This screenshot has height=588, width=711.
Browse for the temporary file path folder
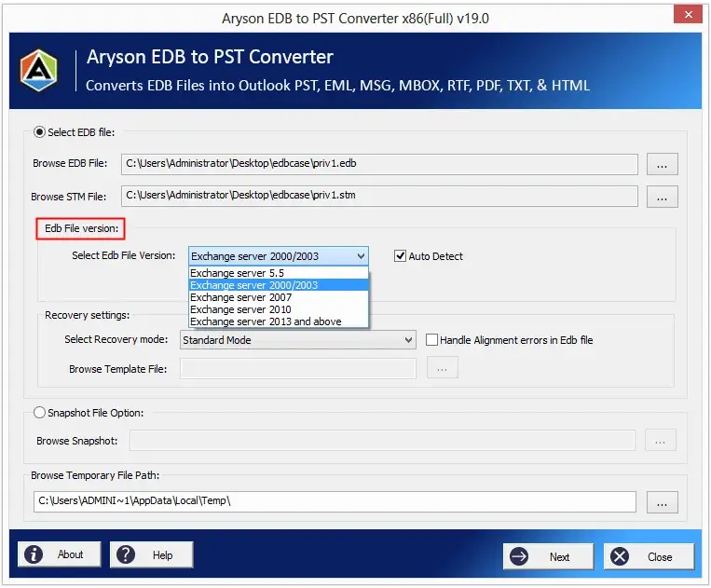coord(662,502)
